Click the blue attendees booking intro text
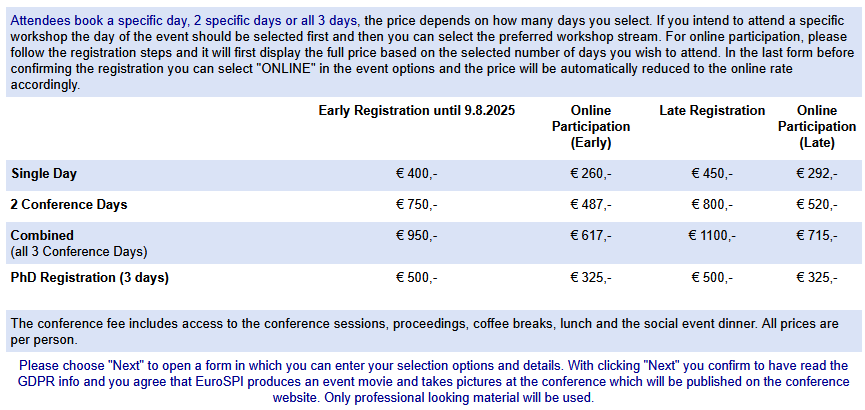The width and height of the screenshot is (865, 410). [x=185, y=22]
